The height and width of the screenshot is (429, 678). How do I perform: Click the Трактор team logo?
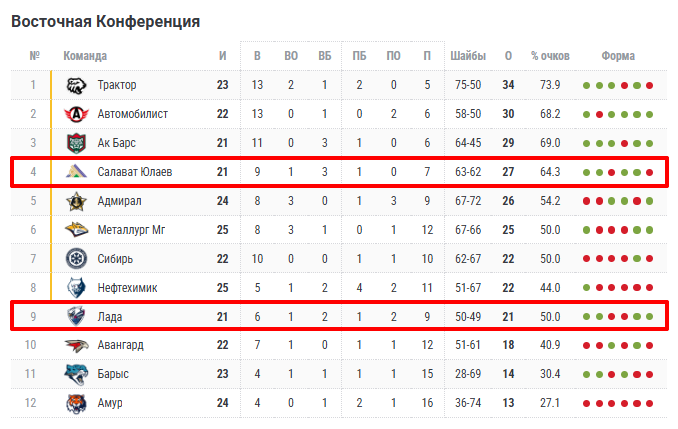(x=77, y=85)
